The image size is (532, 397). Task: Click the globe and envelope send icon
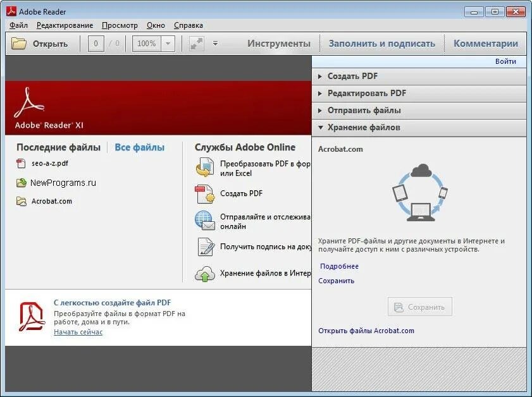[x=204, y=221]
